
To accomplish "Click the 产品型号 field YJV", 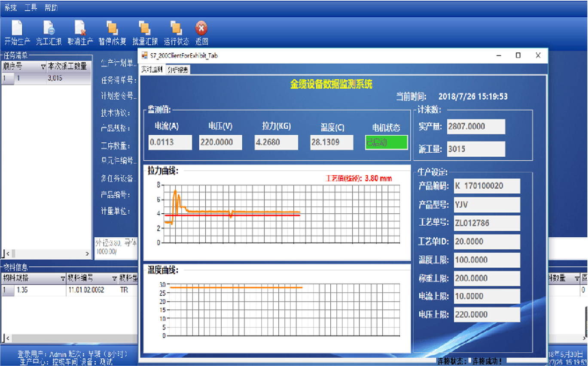I will [x=487, y=205].
